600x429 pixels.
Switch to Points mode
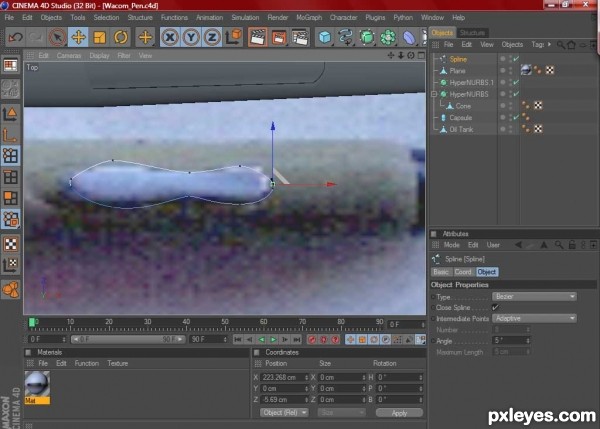coord(10,155)
